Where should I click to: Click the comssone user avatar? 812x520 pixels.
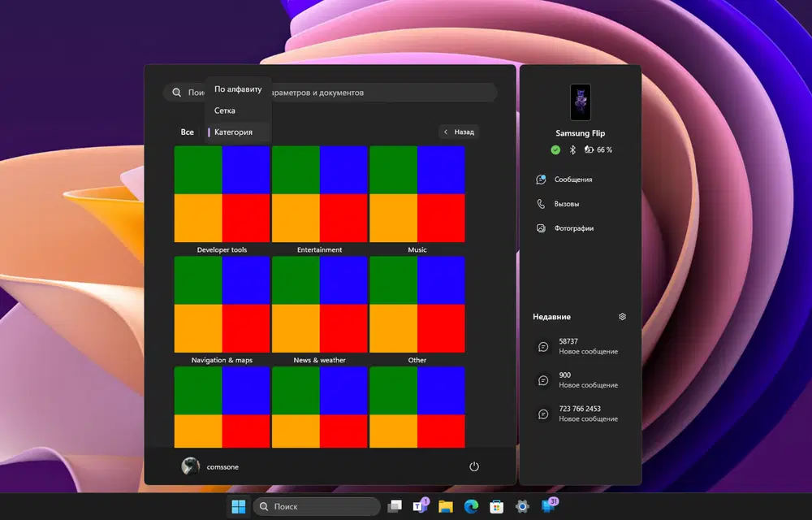[190, 466]
